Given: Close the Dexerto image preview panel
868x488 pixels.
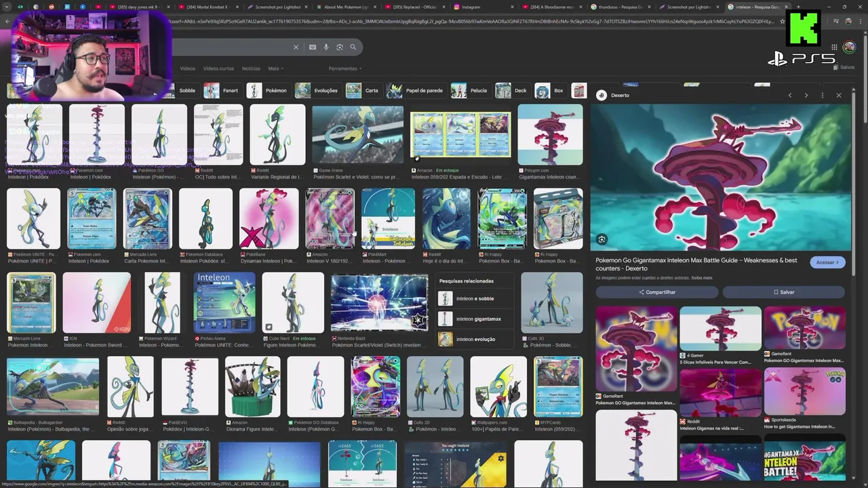Looking at the screenshot, I should click(x=839, y=96).
